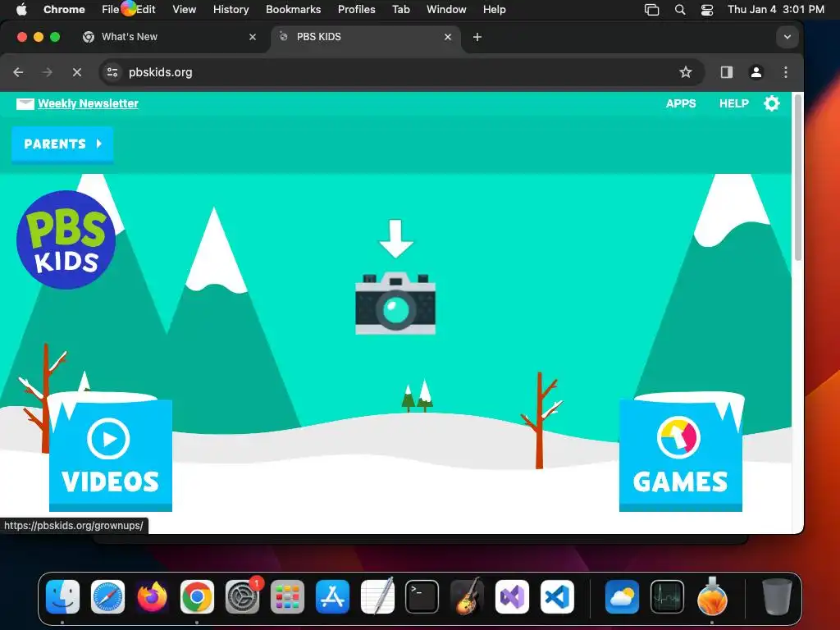
Task: Open the Apple menu
Action: tap(21, 10)
